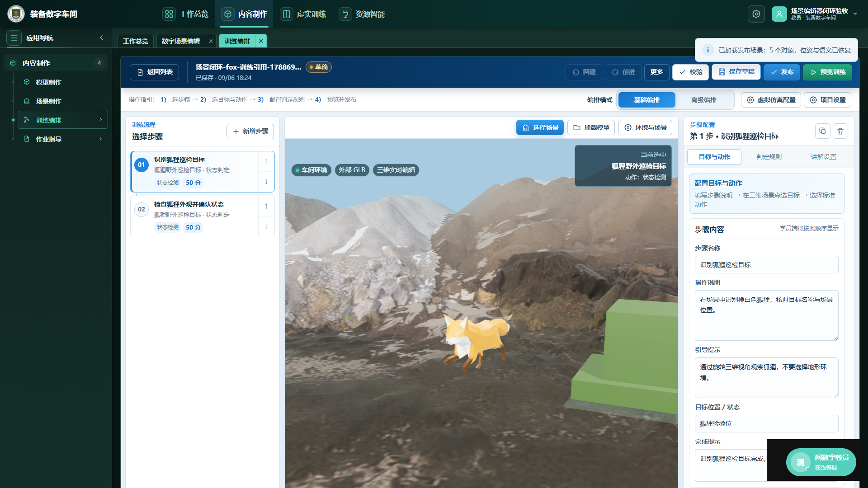868x488 pixels.
Task: Click the info icon in notification toast
Action: (708, 50)
